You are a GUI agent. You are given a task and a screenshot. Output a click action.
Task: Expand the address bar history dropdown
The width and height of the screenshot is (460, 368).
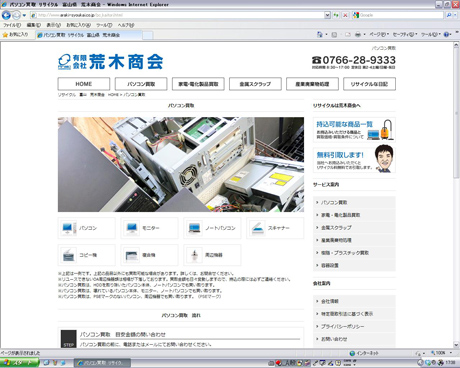327,15
